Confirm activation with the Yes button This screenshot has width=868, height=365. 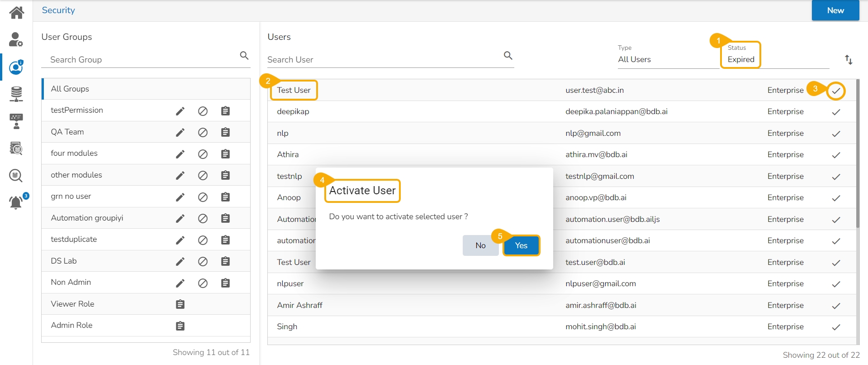pos(521,245)
